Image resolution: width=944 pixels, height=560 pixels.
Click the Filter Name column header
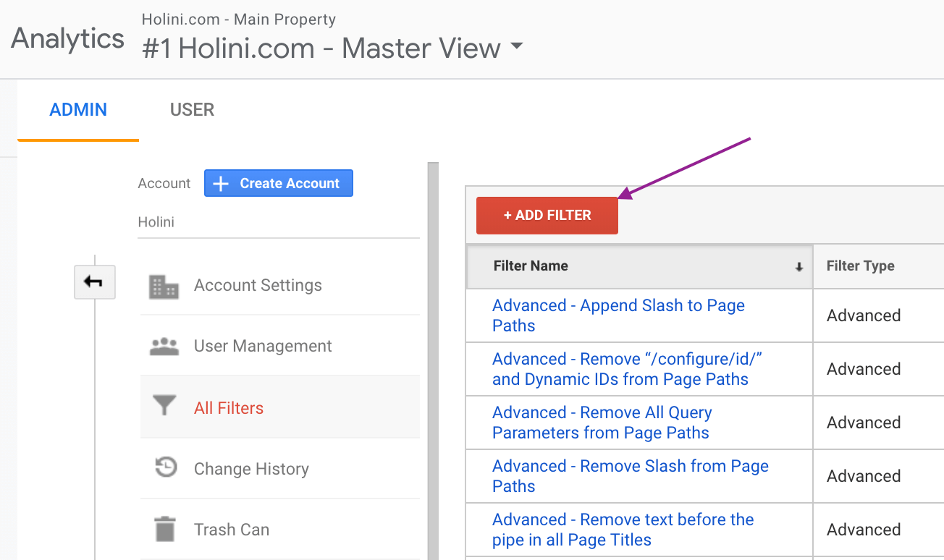(640, 266)
